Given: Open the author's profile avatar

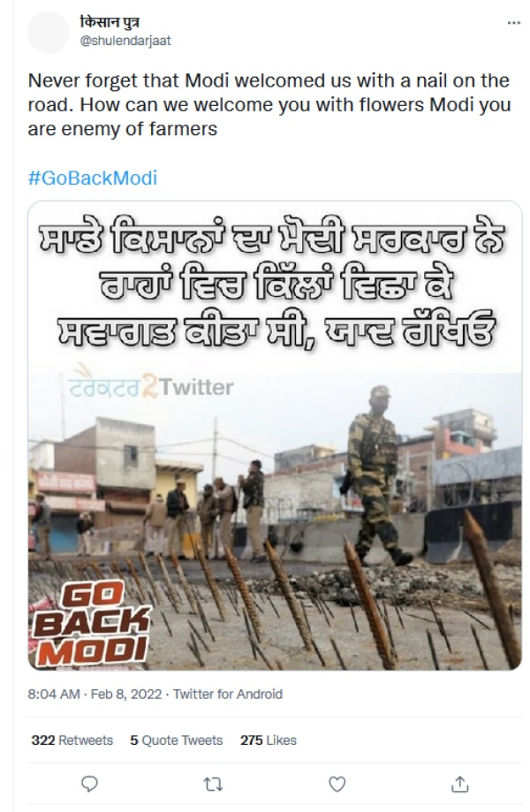Looking at the screenshot, I should click(x=48, y=32).
